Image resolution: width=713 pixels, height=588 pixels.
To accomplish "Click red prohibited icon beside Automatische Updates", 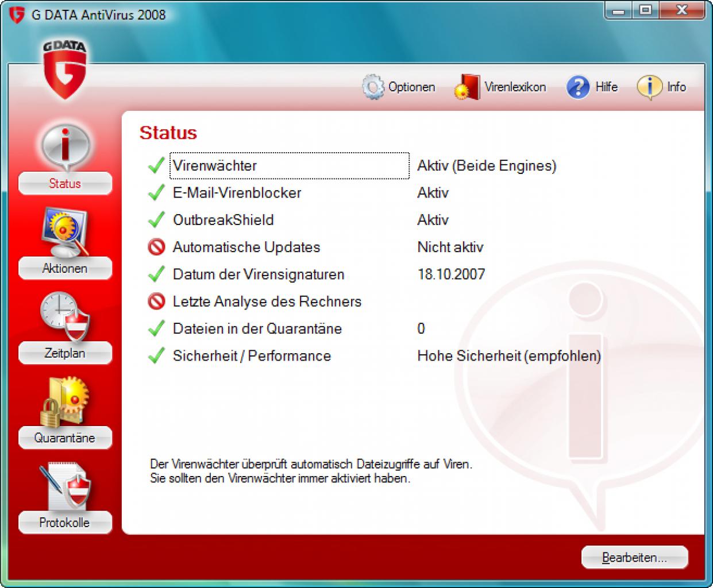I will [x=156, y=247].
